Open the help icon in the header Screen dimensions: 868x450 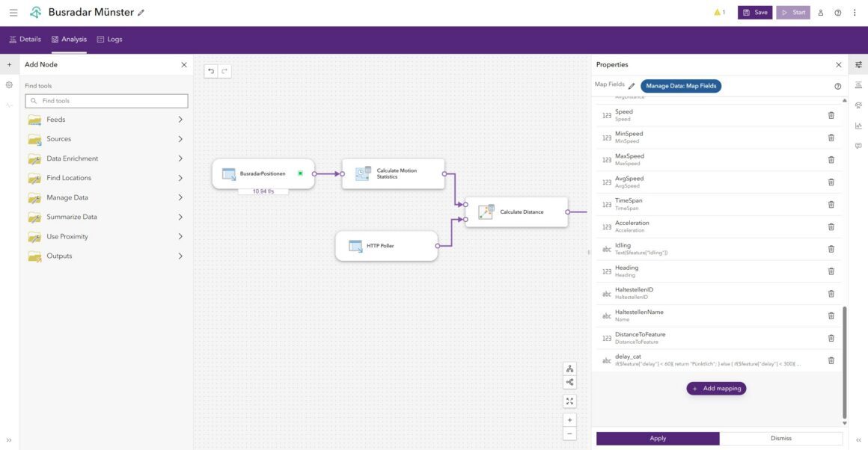(837, 13)
